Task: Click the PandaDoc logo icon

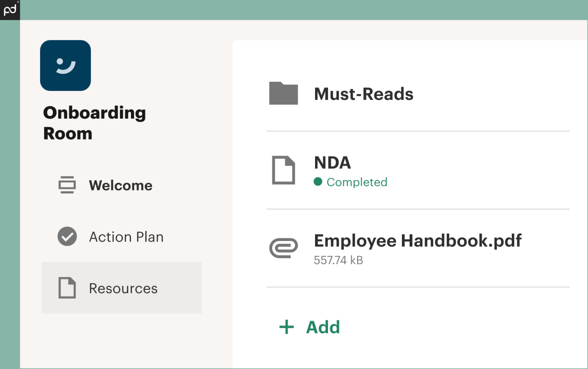Action: tap(10, 10)
